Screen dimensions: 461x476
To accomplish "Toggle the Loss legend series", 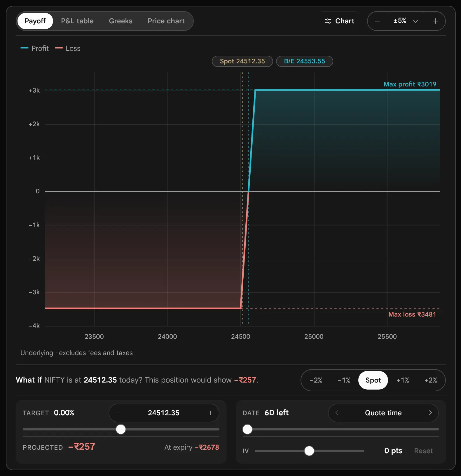I will click(x=68, y=48).
